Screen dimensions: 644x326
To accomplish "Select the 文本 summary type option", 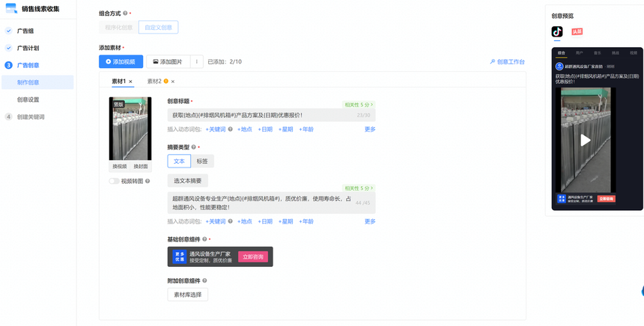I will point(179,161).
